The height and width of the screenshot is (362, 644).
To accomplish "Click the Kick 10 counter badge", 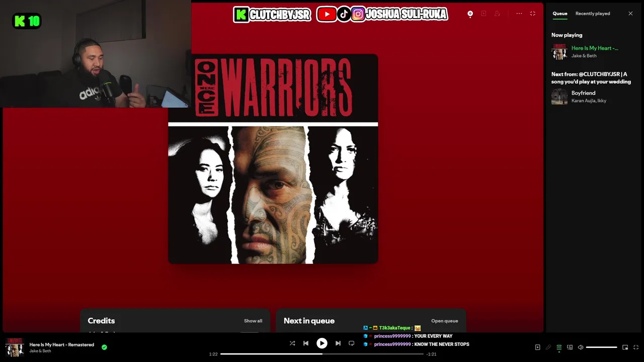I will click(x=27, y=21).
